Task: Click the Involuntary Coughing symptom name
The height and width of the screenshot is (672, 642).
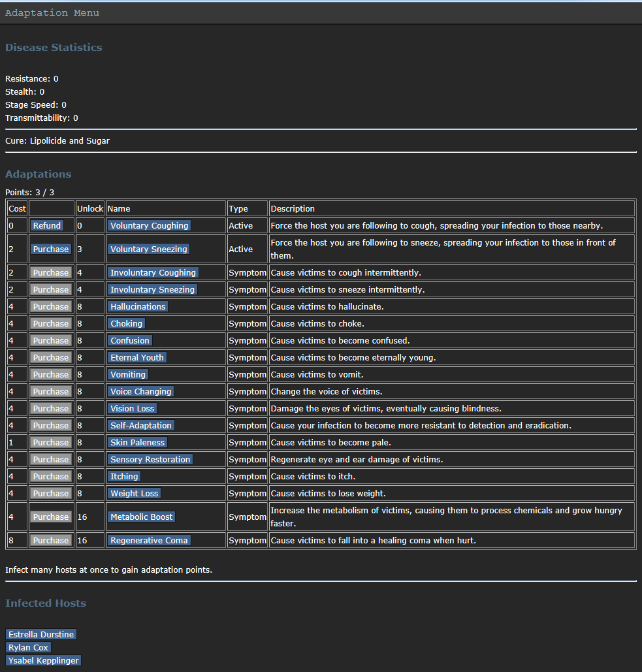Action: 153,273
